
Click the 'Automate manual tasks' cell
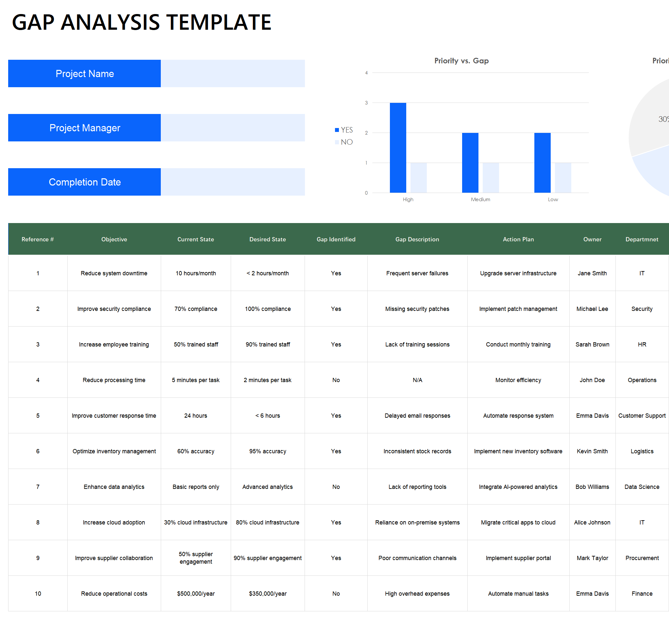[518, 593]
